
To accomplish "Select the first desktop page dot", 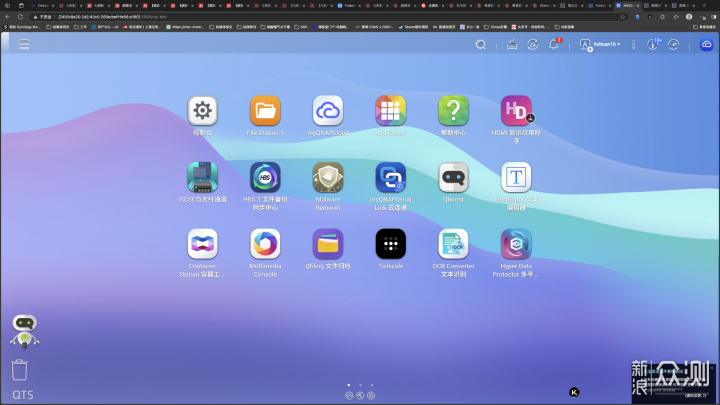I will coord(349,385).
